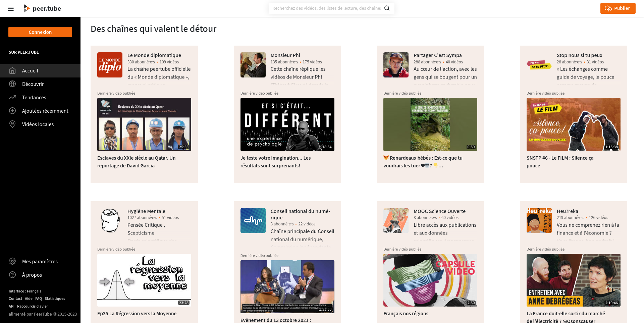Play Entretien avec Anne Debrégeas thumbnail
644x323 pixels.
(x=574, y=280)
